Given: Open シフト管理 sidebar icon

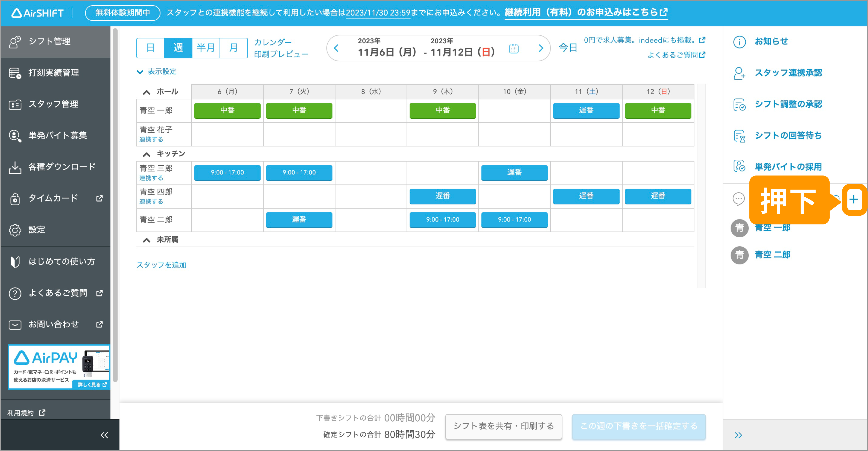Looking at the screenshot, I should coord(15,42).
